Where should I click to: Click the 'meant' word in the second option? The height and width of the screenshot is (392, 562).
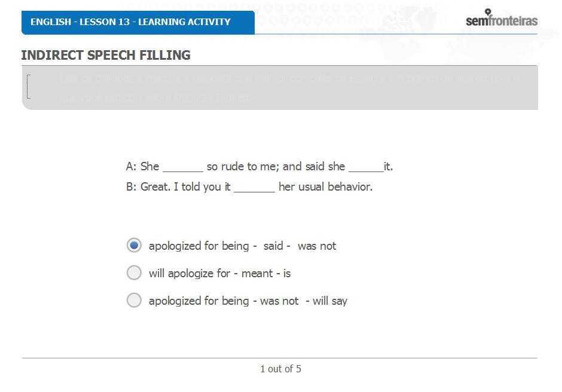pyautogui.click(x=257, y=274)
